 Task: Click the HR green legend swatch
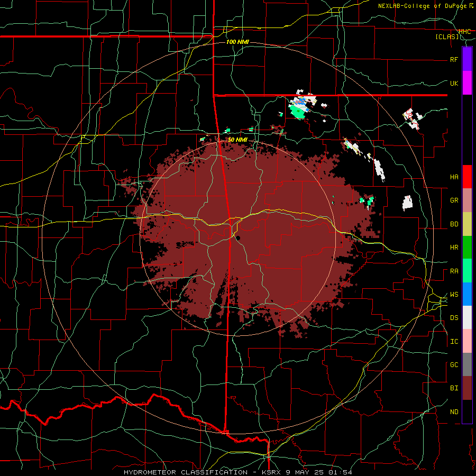[467, 247]
